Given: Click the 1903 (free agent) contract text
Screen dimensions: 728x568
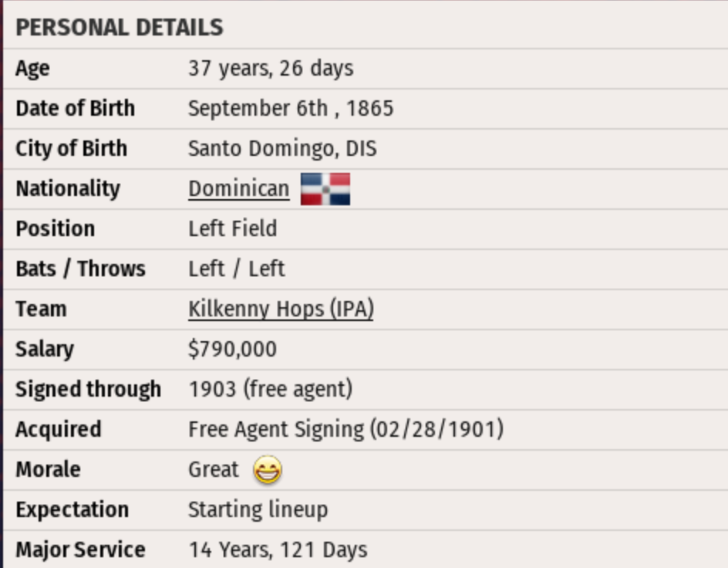Looking at the screenshot, I should (270, 390).
